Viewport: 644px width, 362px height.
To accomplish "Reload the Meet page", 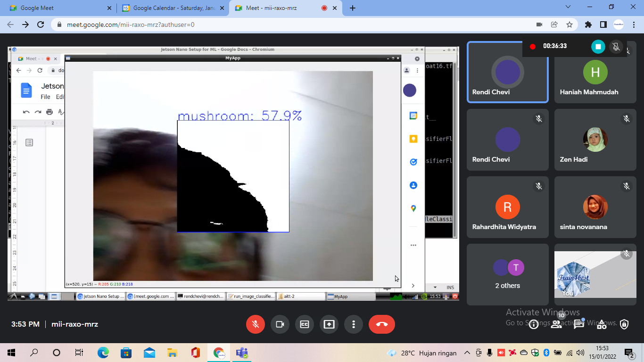I will pyautogui.click(x=41, y=25).
